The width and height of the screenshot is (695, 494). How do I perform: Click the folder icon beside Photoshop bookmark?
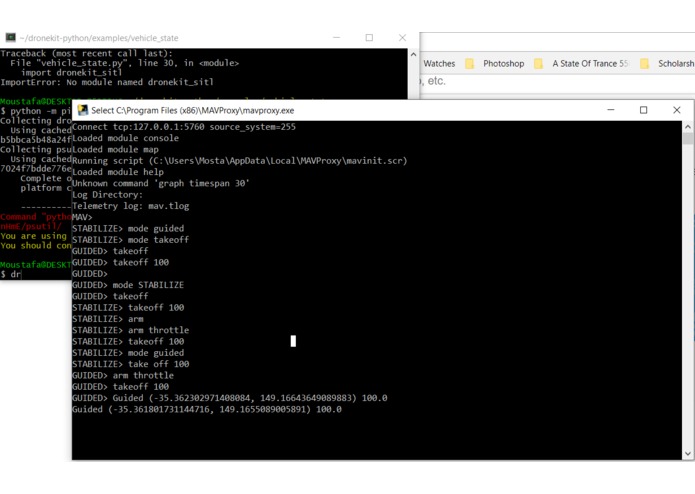[x=469, y=64]
